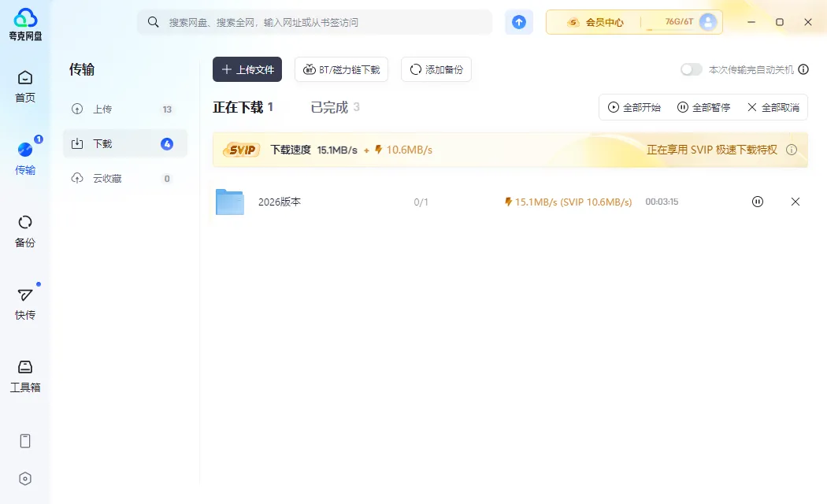Switch to the 已完成 tab
The width and height of the screenshot is (827, 504).
click(x=335, y=107)
